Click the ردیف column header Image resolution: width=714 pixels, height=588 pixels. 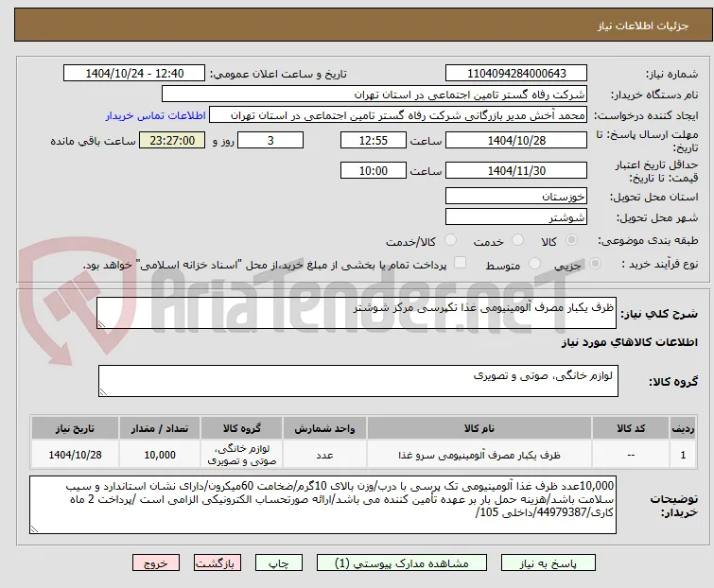pos(683,428)
